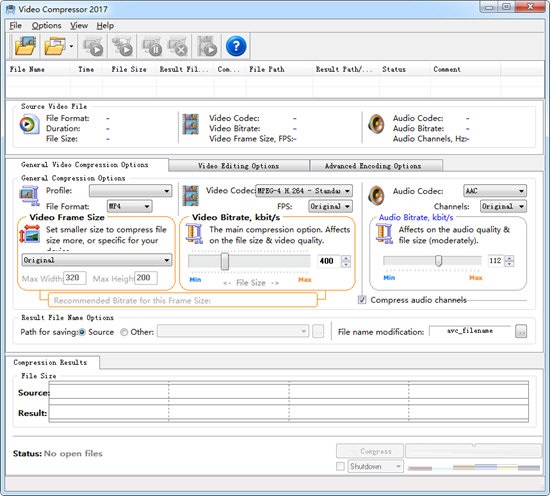Open the File menu
Screen dimensions: 550x496
click(15, 26)
